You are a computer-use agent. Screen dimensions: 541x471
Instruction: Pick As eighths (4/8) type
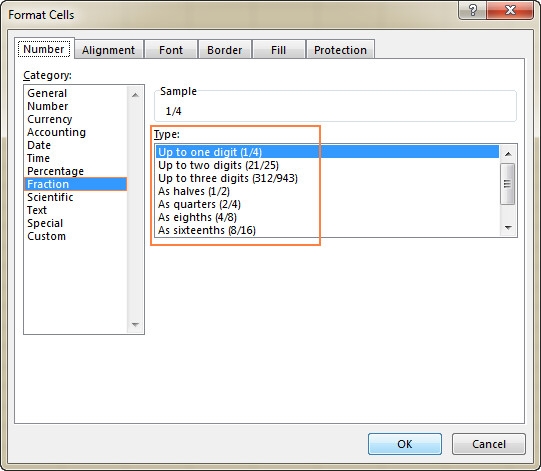tap(327, 217)
